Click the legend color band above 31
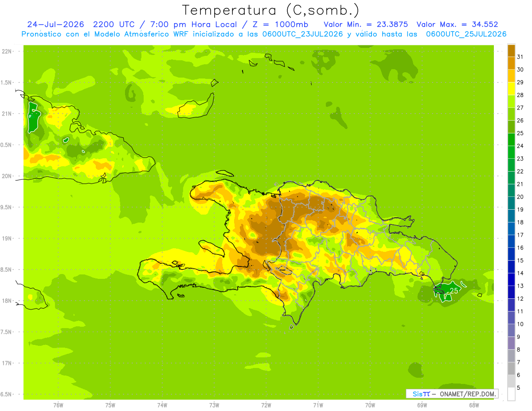The width and height of the screenshot is (532, 411). [511, 50]
